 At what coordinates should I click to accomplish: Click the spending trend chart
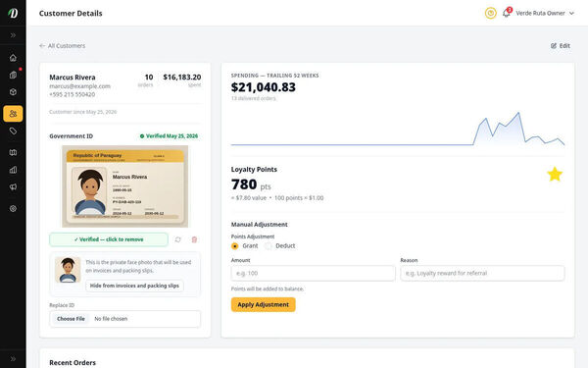398,129
